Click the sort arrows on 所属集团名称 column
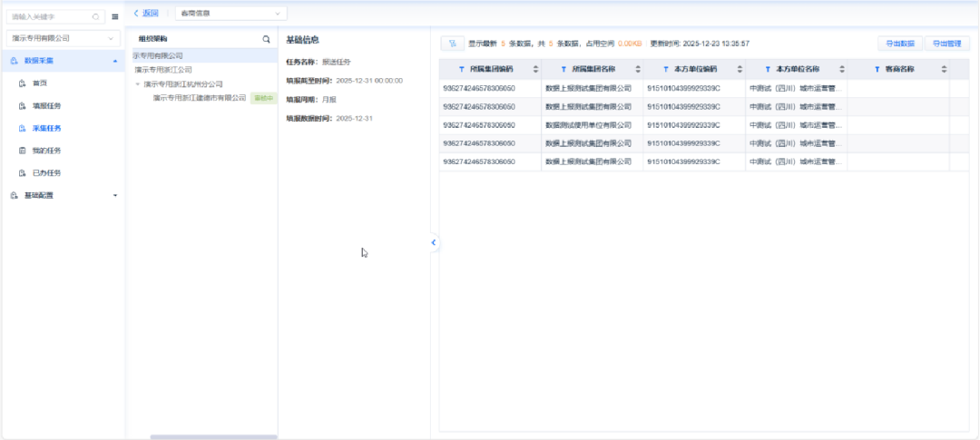This screenshot has width=980, height=440. click(638, 70)
